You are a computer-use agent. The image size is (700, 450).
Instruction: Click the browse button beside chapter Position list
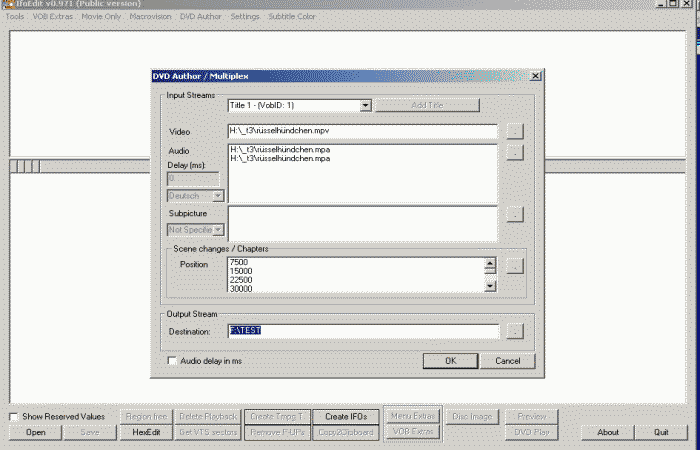[514, 266]
